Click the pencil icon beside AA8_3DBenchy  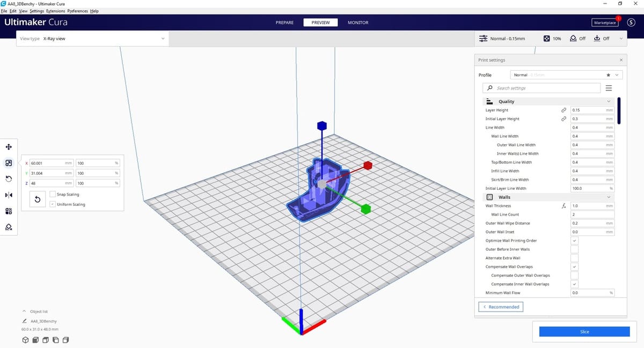click(25, 320)
